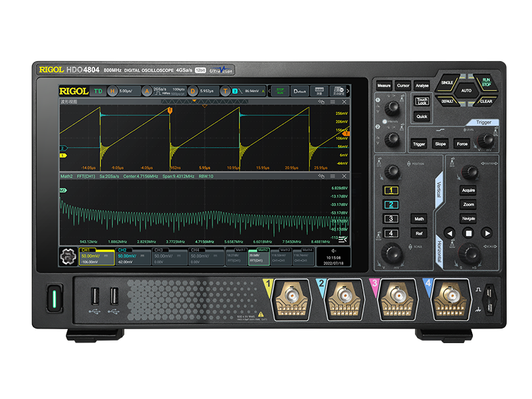The width and height of the screenshot is (532, 399).
Task: Select the orange T trigger icon in top bar
Action: 225,91
